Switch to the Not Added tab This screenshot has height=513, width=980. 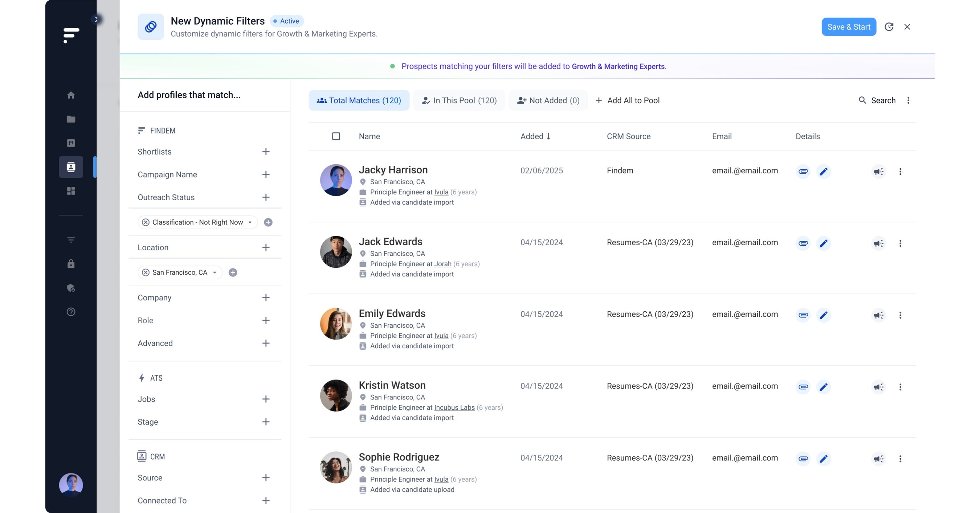click(548, 100)
